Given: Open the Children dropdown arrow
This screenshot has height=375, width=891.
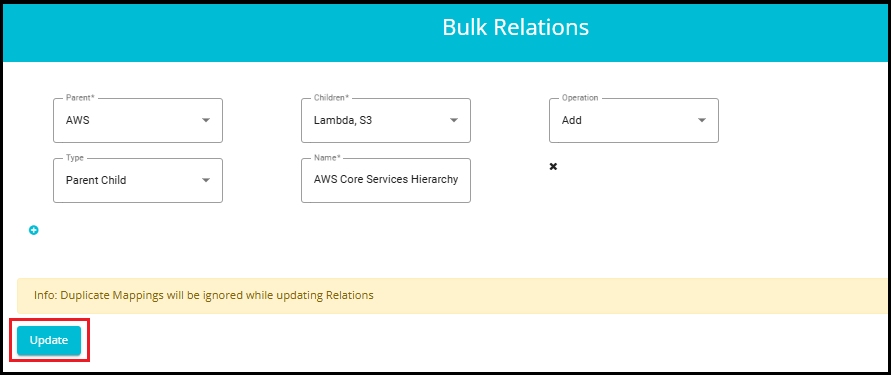Looking at the screenshot, I should click(x=453, y=120).
